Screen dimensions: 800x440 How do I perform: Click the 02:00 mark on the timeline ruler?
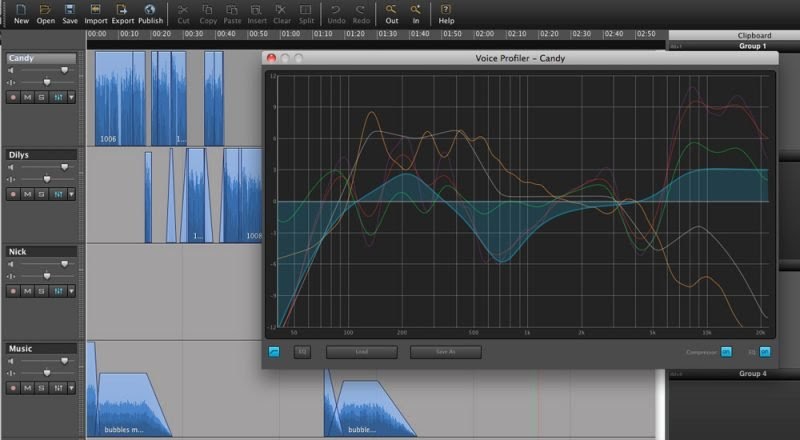click(484, 34)
